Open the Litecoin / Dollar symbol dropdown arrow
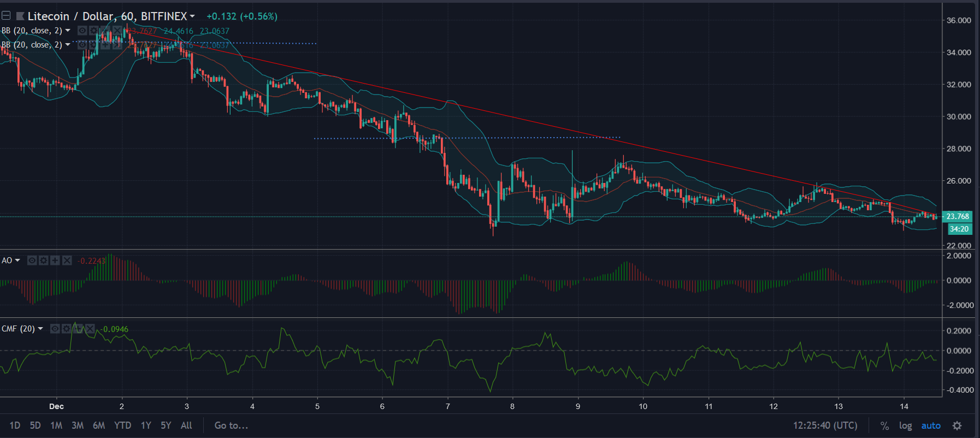 tap(192, 16)
